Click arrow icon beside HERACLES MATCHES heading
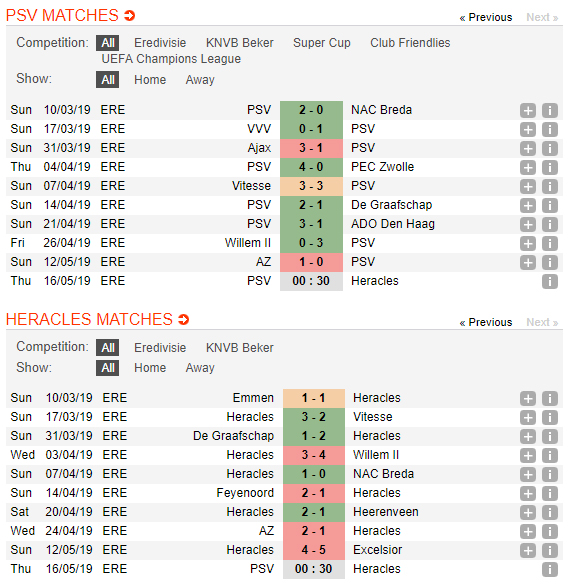Image resolution: width=570 pixels, height=586 pixels. click(184, 320)
